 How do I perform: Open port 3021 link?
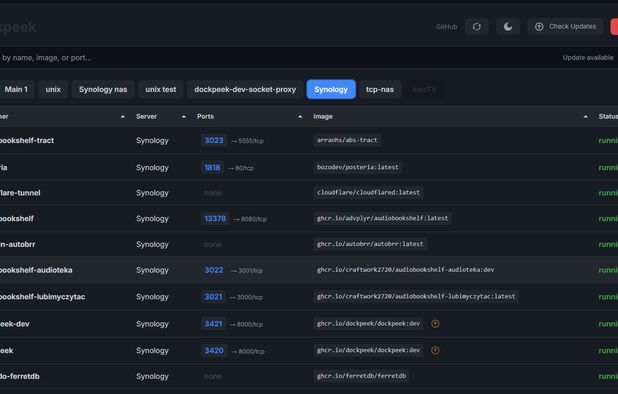click(213, 297)
